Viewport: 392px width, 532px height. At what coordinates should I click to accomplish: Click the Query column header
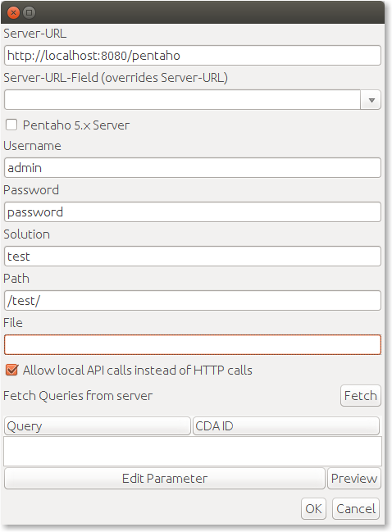tap(98, 425)
